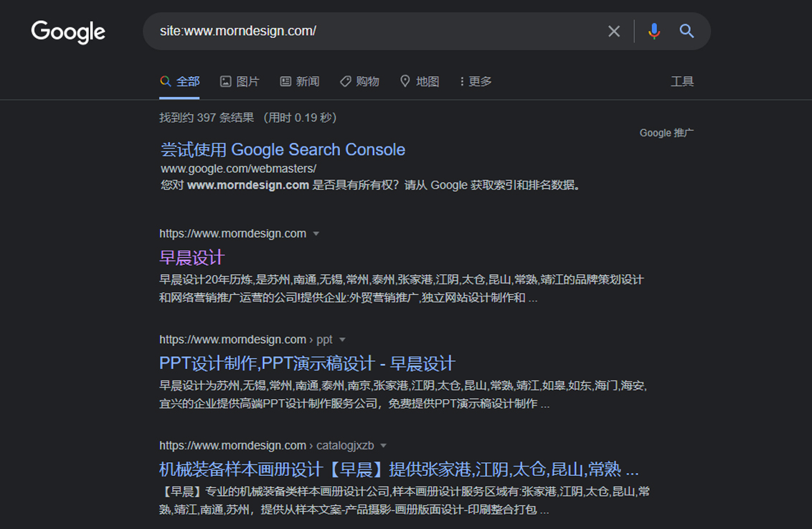Open the 机械装备样本画册设计 result

pos(398,469)
